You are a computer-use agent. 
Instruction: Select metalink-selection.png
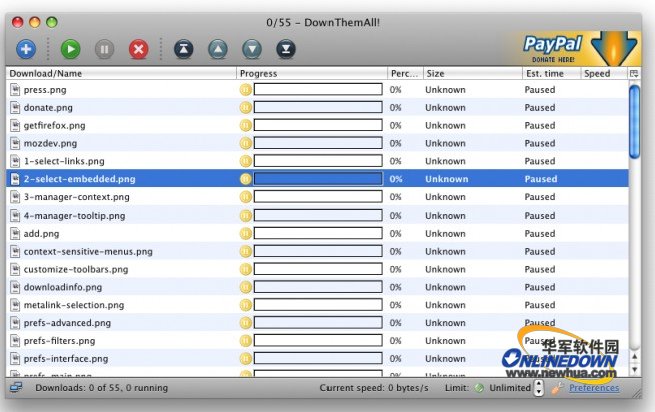click(x=317, y=305)
